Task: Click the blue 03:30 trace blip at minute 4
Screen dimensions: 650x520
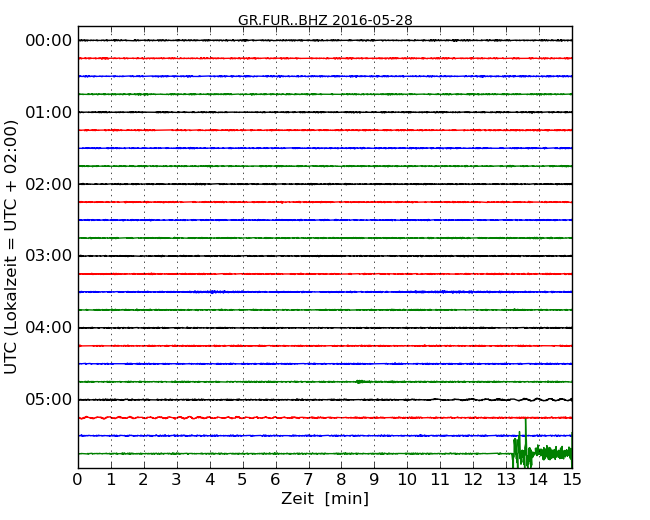Action: tap(213, 292)
